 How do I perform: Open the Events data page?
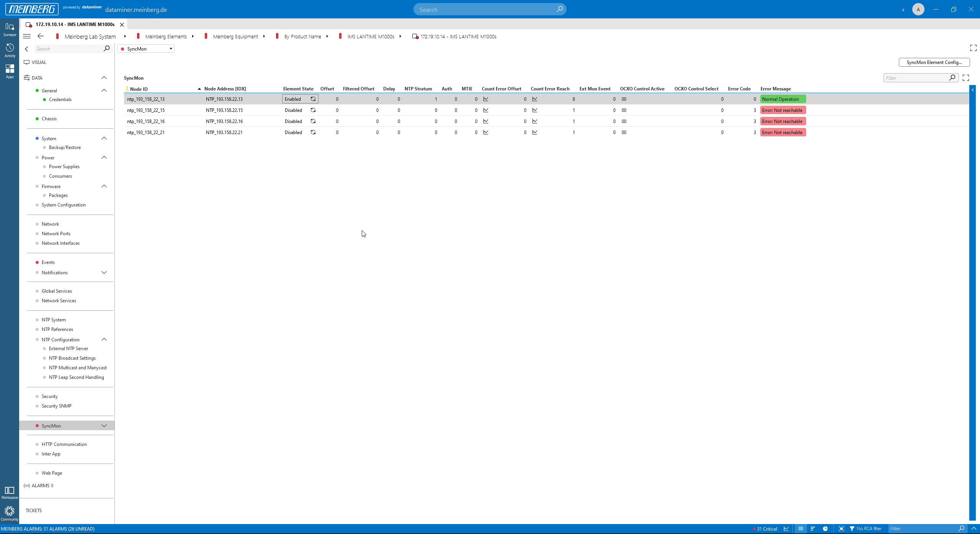48,262
